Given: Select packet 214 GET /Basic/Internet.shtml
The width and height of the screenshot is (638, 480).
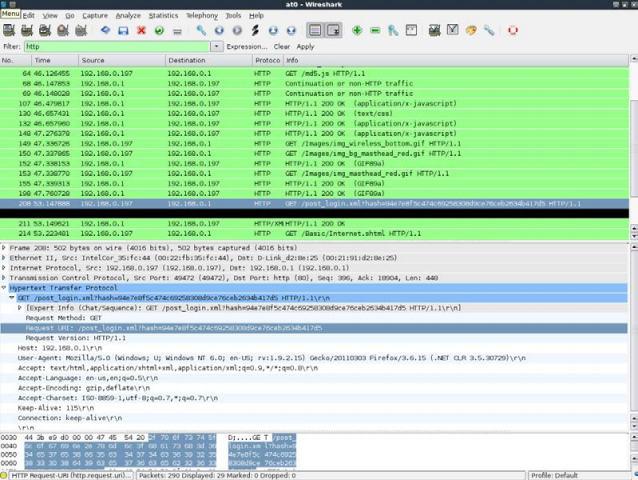Looking at the screenshot, I should point(314,233).
